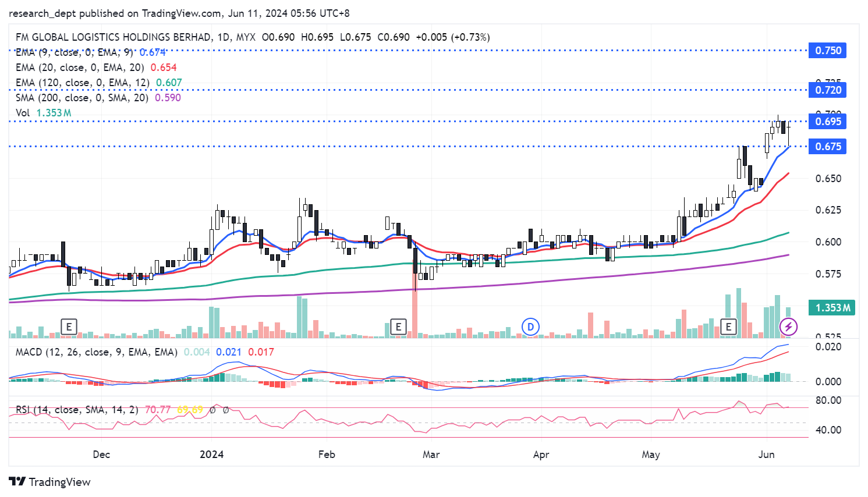Select the 0.720 price level label
The image size is (868, 497).
827,90
